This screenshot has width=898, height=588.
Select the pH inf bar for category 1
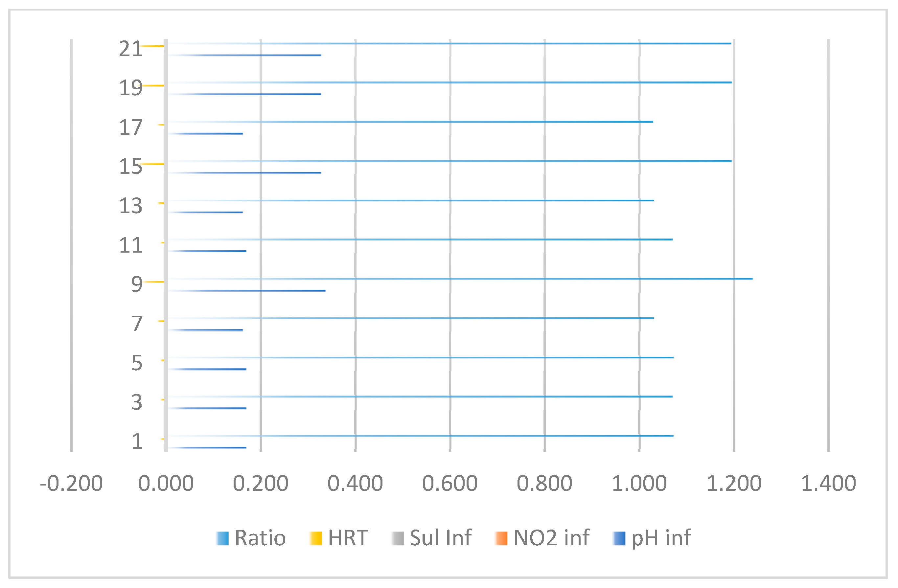(207, 448)
